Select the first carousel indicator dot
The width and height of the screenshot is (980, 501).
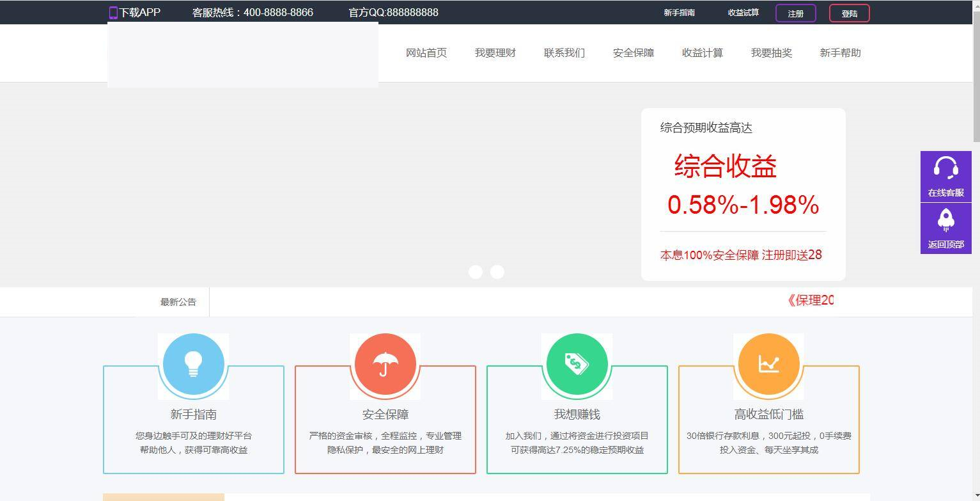(x=476, y=272)
